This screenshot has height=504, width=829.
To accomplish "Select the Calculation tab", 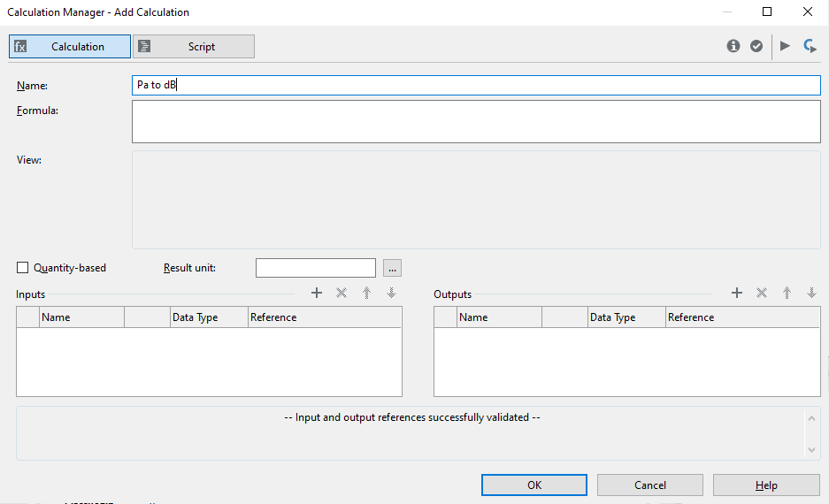I will coord(70,47).
